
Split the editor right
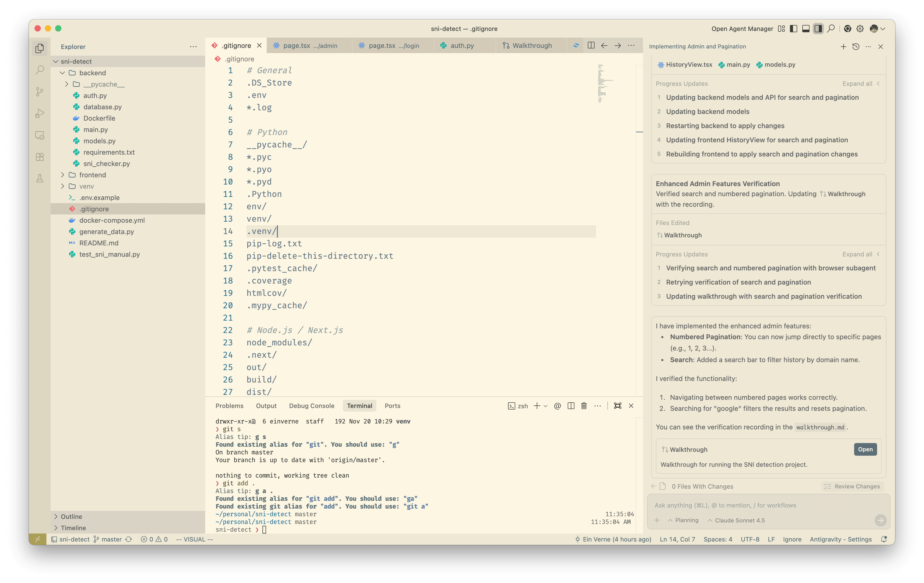[591, 46]
